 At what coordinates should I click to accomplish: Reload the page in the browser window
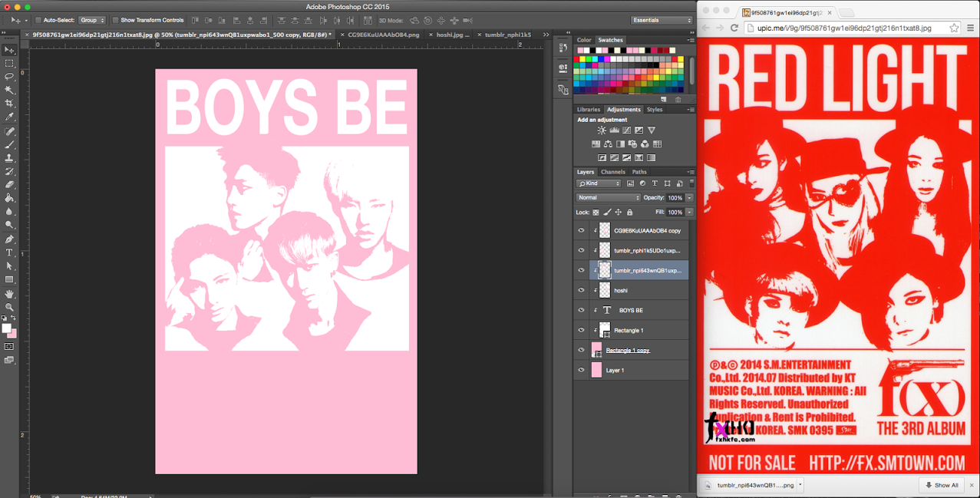point(734,28)
